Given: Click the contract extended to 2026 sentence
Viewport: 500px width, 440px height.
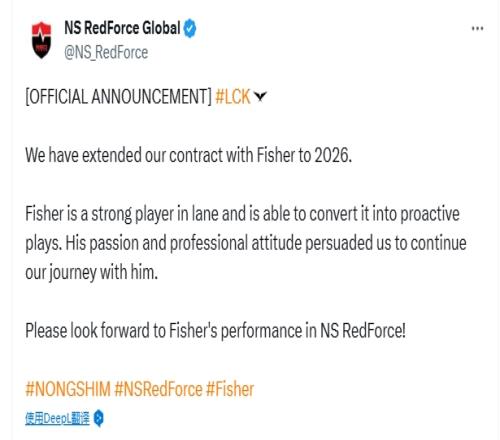Looking at the screenshot, I should point(189,155).
